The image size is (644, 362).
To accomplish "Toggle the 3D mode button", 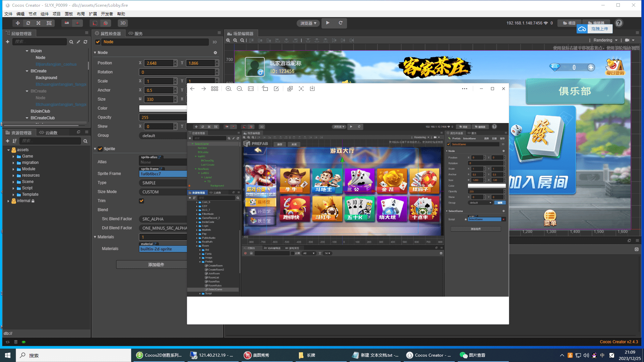I will pyautogui.click(x=123, y=23).
